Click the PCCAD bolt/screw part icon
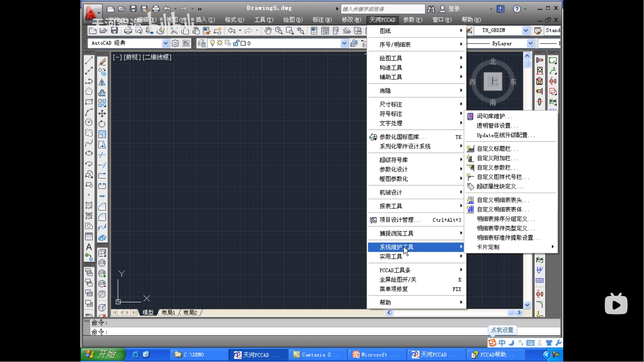Viewport: 644px width, 362px height. tap(539, 60)
